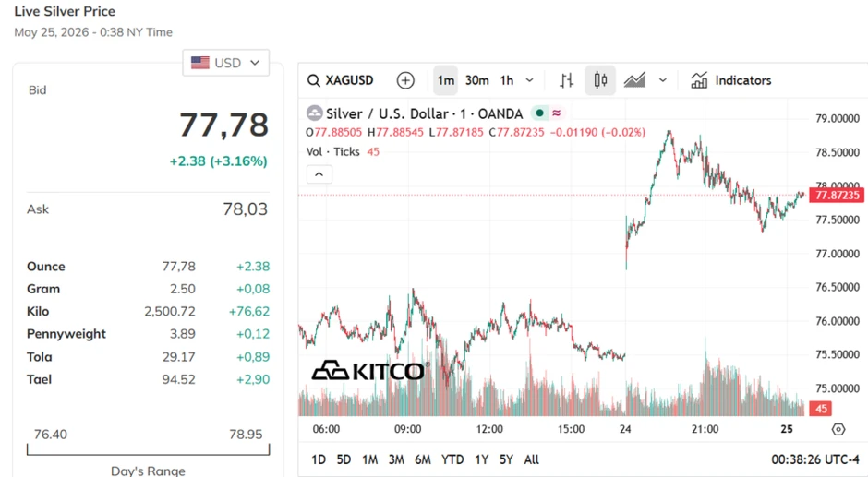This screenshot has width=868, height=477.
Task: Select the bars chart style icon
Action: 566,80
